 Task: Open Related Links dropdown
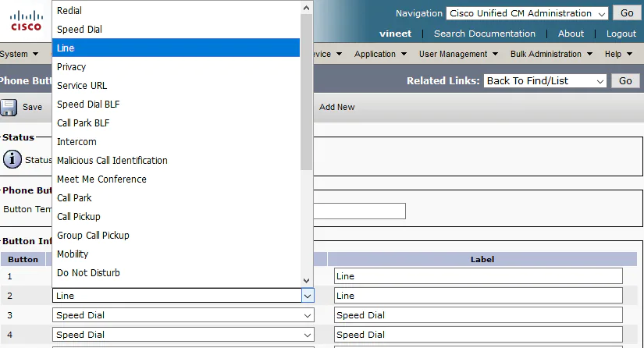545,81
